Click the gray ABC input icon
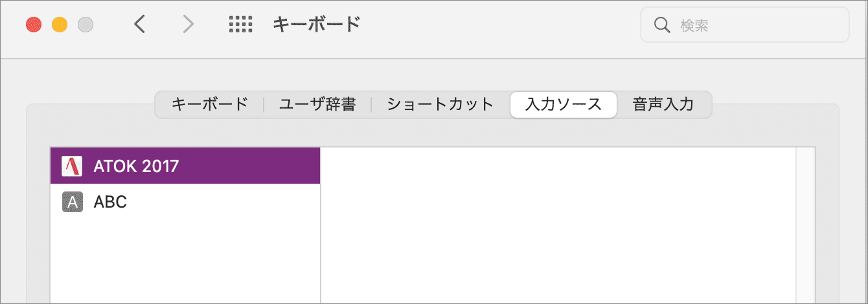 point(72,202)
